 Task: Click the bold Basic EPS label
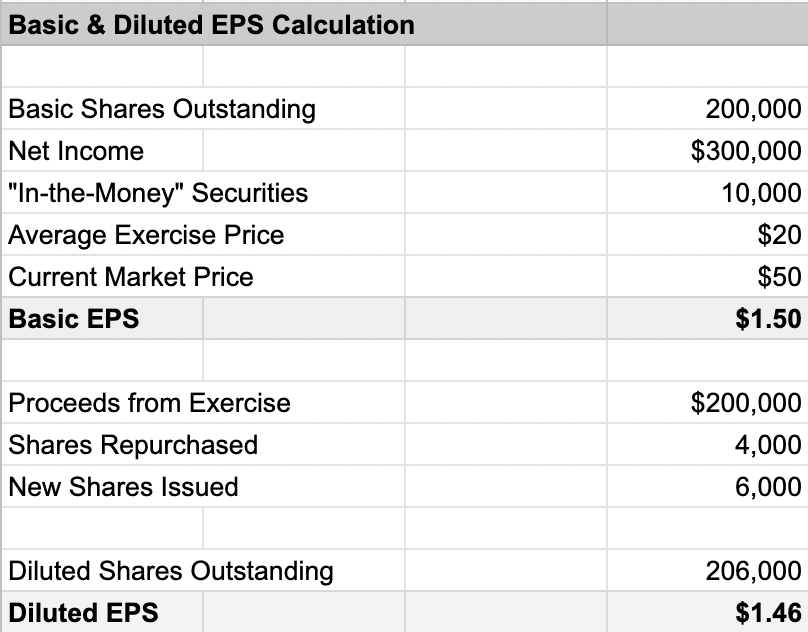(x=74, y=319)
